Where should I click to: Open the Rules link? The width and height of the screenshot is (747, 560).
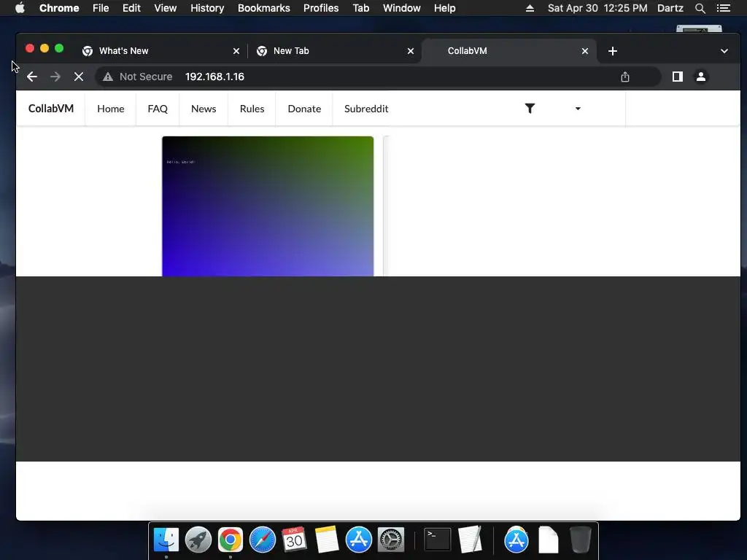(x=252, y=109)
